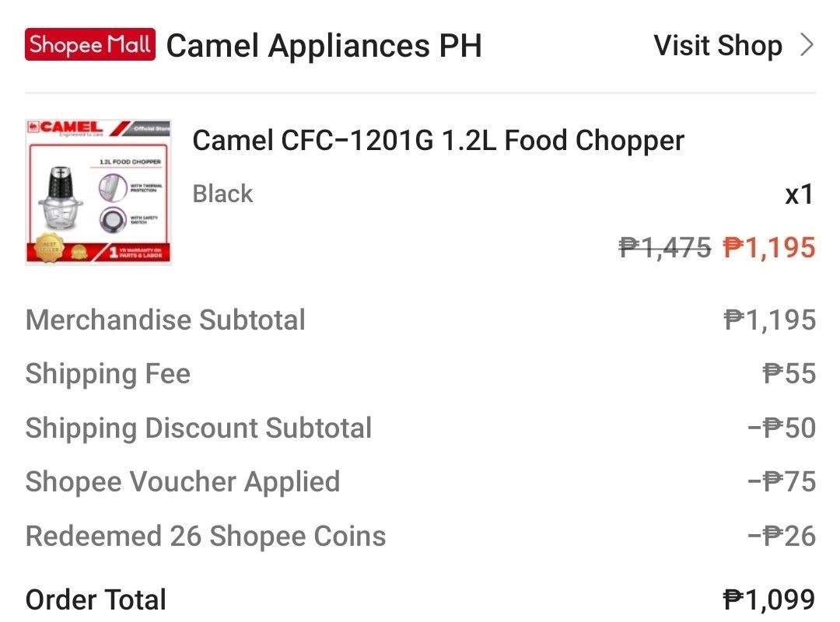Open the Camel Appliances PH shop page
Image resolution: width=840 pixels, height=622 pixels.
(324, 46)
